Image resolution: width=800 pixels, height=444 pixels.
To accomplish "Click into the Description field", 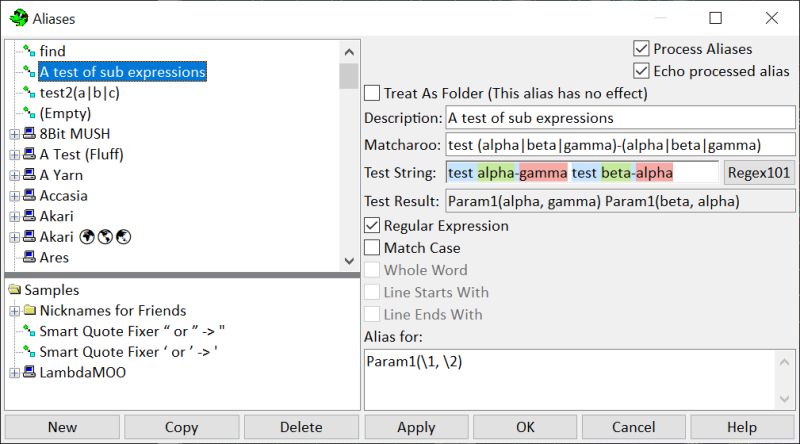I will (620, 118).
